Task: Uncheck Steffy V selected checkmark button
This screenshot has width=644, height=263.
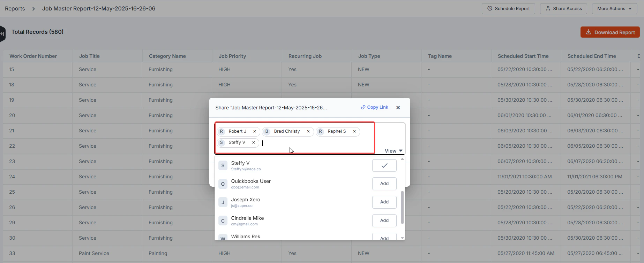Action: (x=384, y=165)
